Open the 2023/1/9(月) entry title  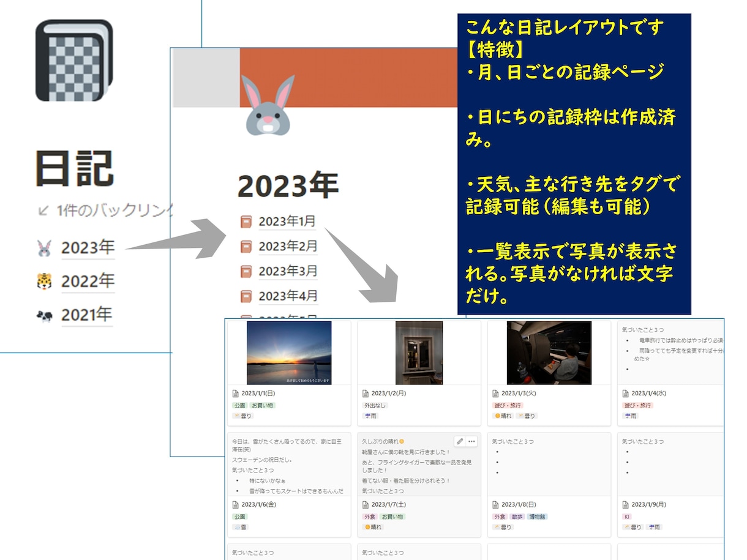(649, 505)
